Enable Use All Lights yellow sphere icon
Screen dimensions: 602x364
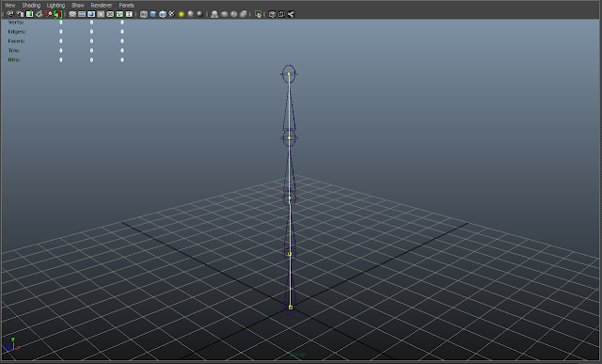(x=182, y=14)
